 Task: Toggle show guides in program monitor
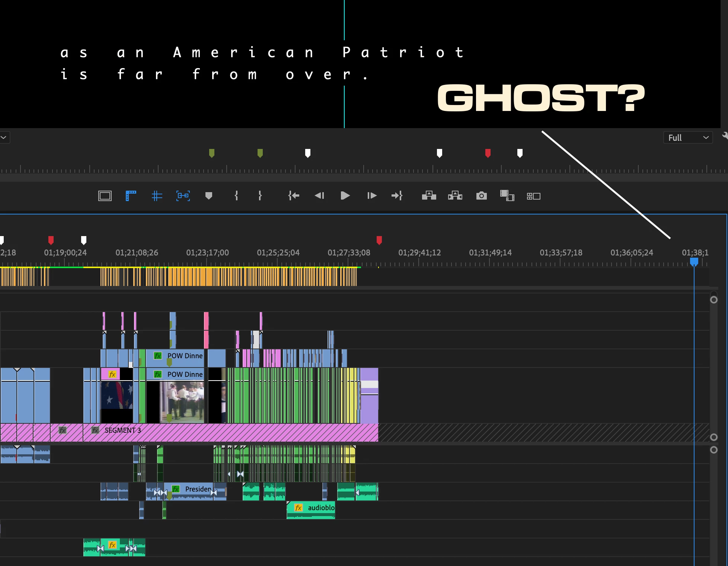point(157,196)
